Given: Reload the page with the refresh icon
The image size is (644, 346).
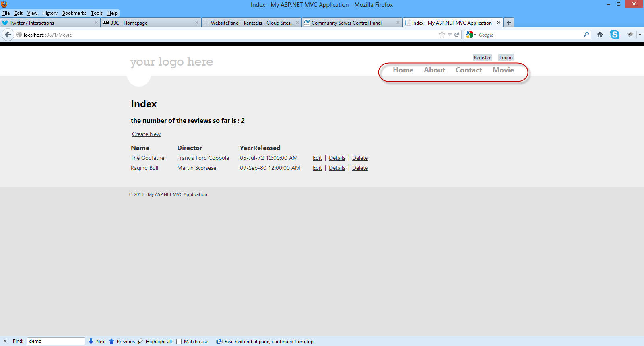Looking at the screenshot, I should click(457, 35).
